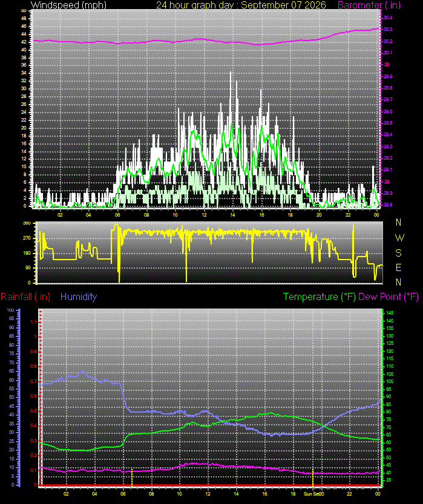The image size is (423, 504).
Task: Click the '360' tick on wind direction axis
Action: coord(27,223)
